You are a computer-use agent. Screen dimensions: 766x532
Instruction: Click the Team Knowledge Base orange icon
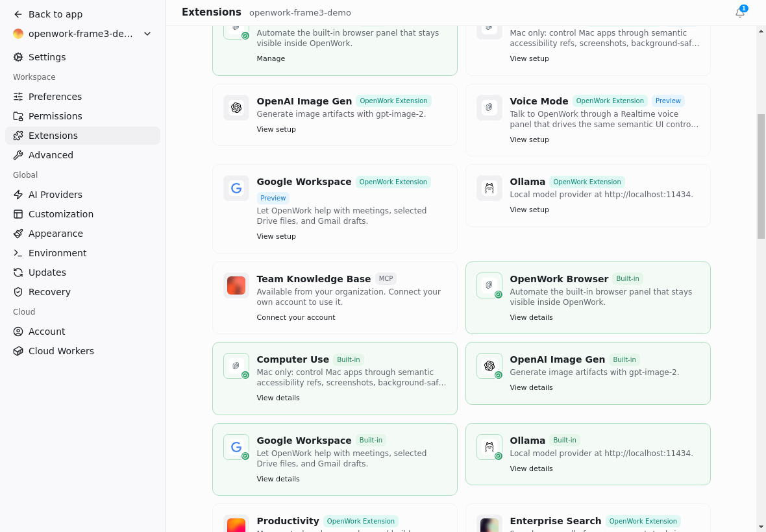tap(236, 285)
